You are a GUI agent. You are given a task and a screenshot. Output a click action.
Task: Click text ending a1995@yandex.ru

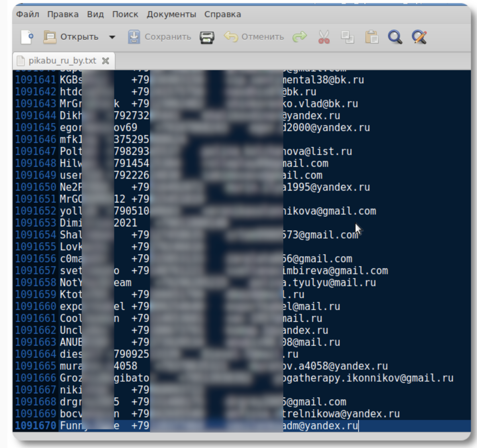click(x=327, y=187)
